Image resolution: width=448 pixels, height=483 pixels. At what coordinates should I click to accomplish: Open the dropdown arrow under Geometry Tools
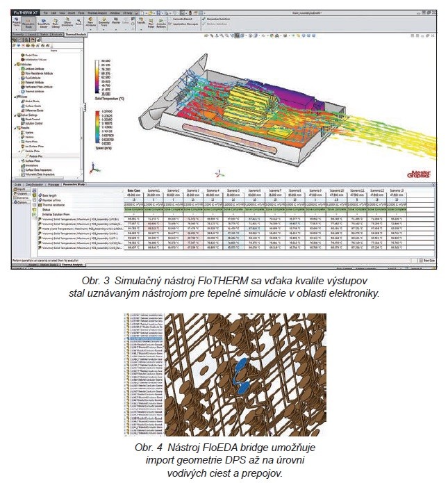(104, 29)
